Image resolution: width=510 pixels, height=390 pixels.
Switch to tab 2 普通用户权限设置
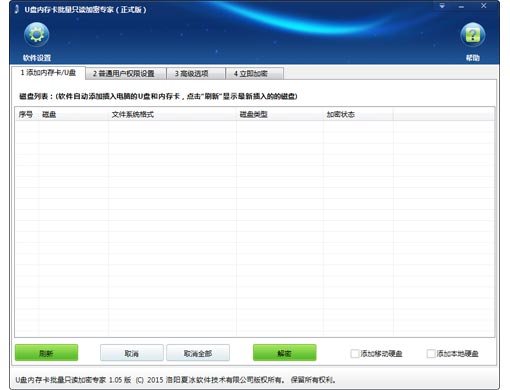[125, 74]
